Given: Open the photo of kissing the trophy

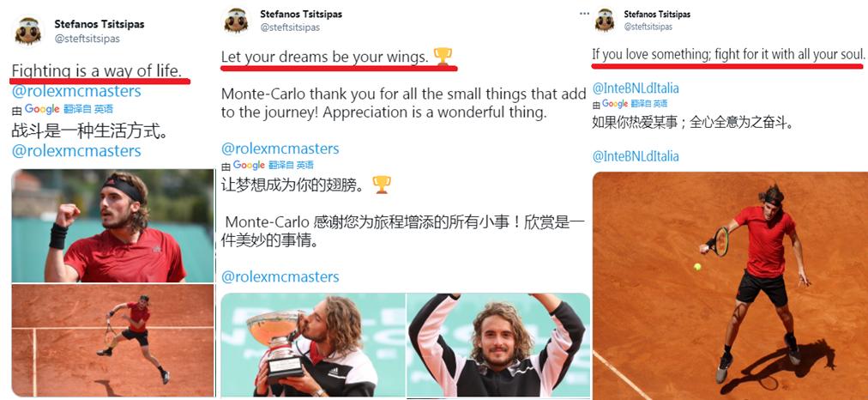Looking at the screenshot, I should click(x=313, y=344).
